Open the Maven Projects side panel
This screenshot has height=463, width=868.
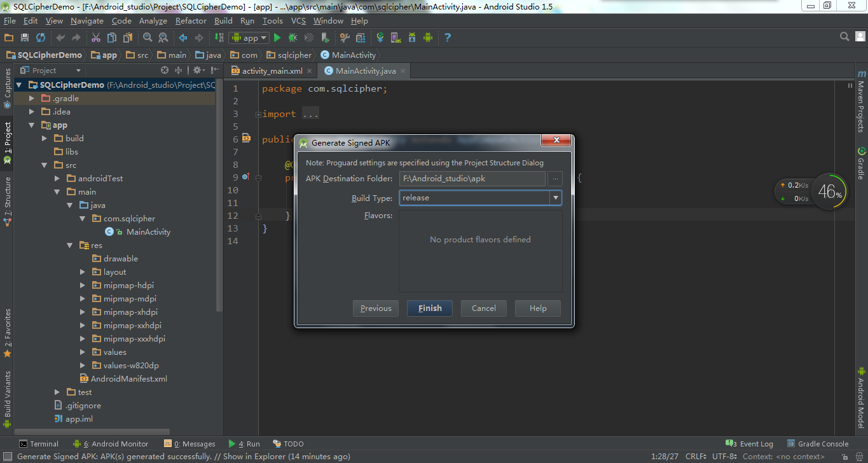(861, 102)
